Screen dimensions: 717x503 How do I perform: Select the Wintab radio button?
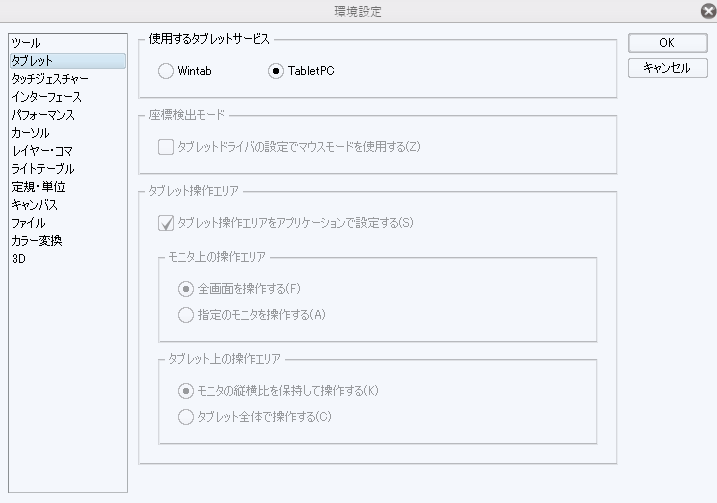(167, 71)
